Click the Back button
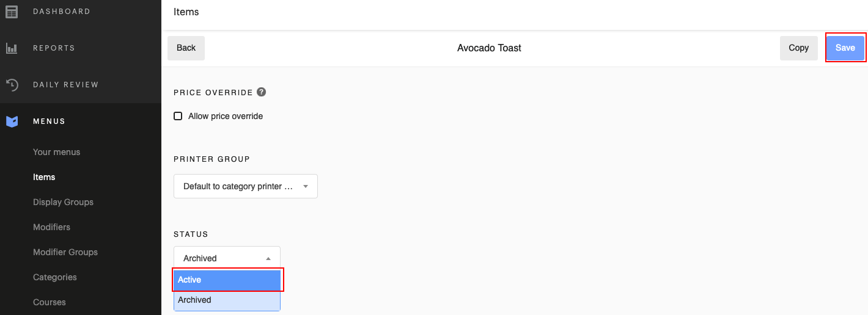This screenshot has width=868, height=315. 186,48
